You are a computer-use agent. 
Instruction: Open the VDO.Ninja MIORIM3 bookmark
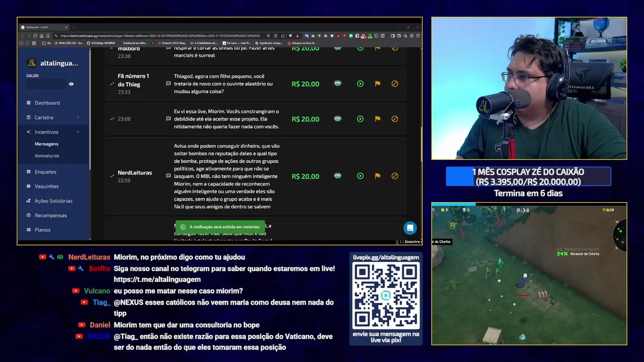tap(101, 43)
